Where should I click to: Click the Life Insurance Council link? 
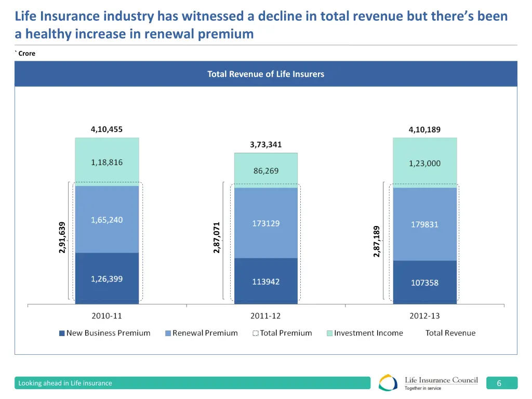(x=441, y=380)
